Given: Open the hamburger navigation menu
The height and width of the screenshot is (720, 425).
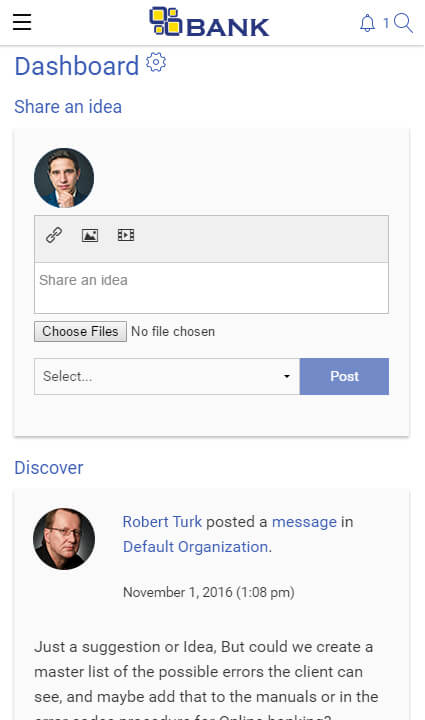Looking at the screenshot, I should (x=22, y=22).
